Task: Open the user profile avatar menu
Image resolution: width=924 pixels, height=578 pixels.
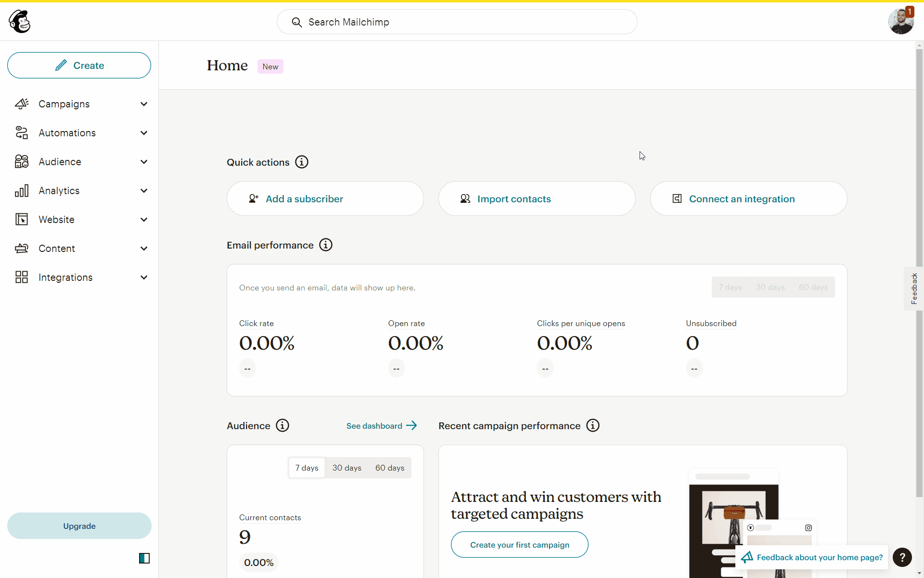Action: 900,22
